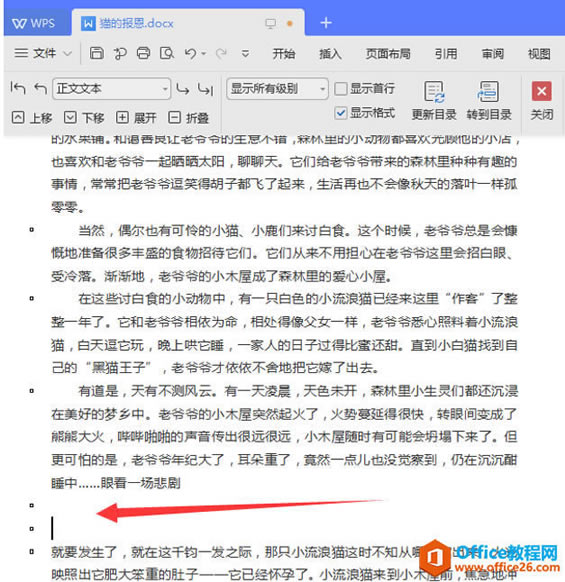The width and height of the screenshot is (565, 582).
Task: Click the demote outline level icon
Action: pyautogui.click(x=183, y=89)
